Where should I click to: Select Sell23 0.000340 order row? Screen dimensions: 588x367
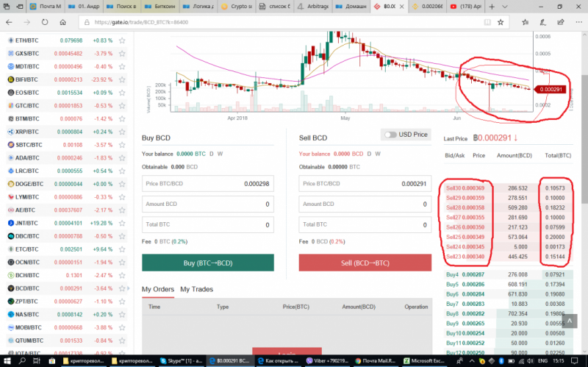coord(508,257)
